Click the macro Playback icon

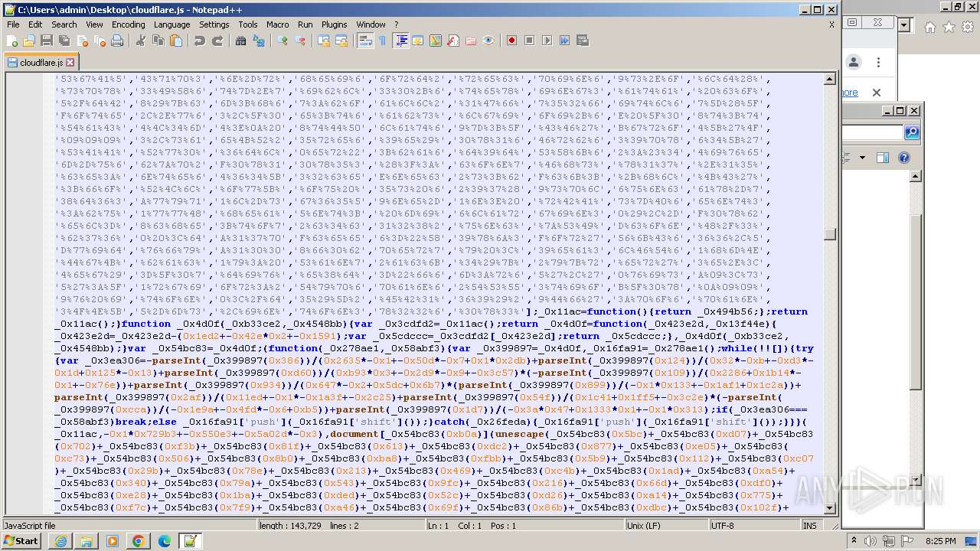point(547,41)
